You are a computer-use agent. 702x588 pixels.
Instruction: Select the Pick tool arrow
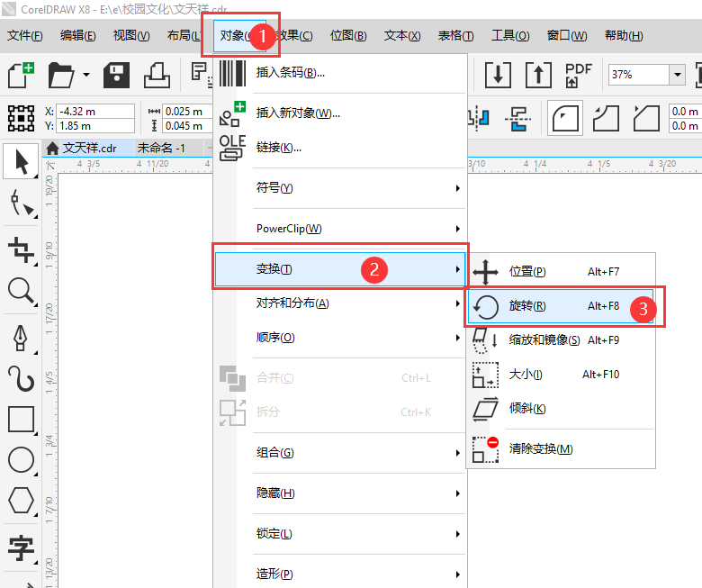point(21,162)
